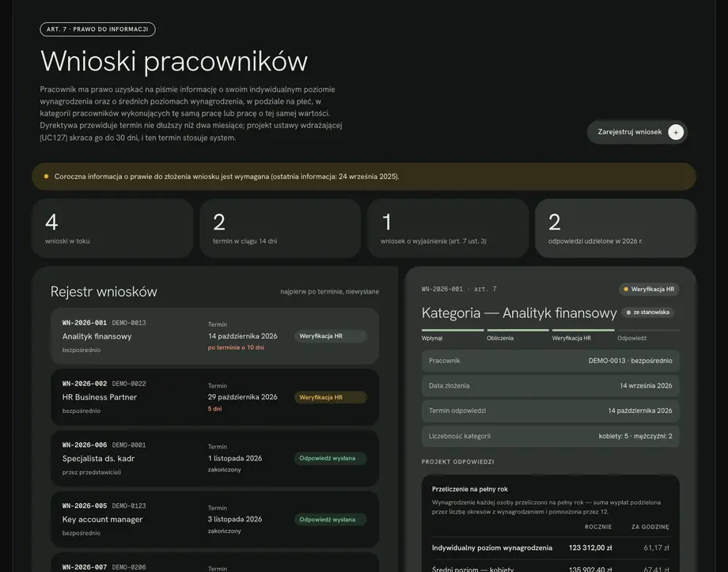This screenshot has width=728, height=572.
Task: Click the 123 312,00 zł value
Action: 590,547
